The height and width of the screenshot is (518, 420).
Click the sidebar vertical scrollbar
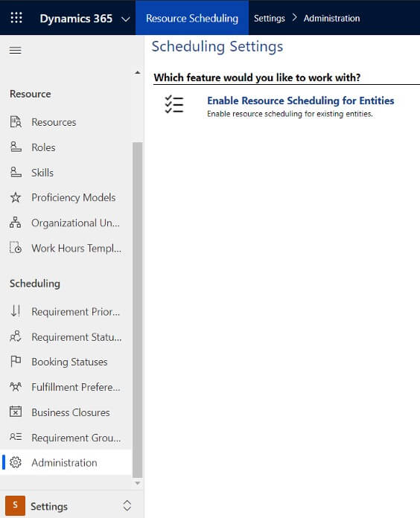pyautogui.click(x=138, y=310)
